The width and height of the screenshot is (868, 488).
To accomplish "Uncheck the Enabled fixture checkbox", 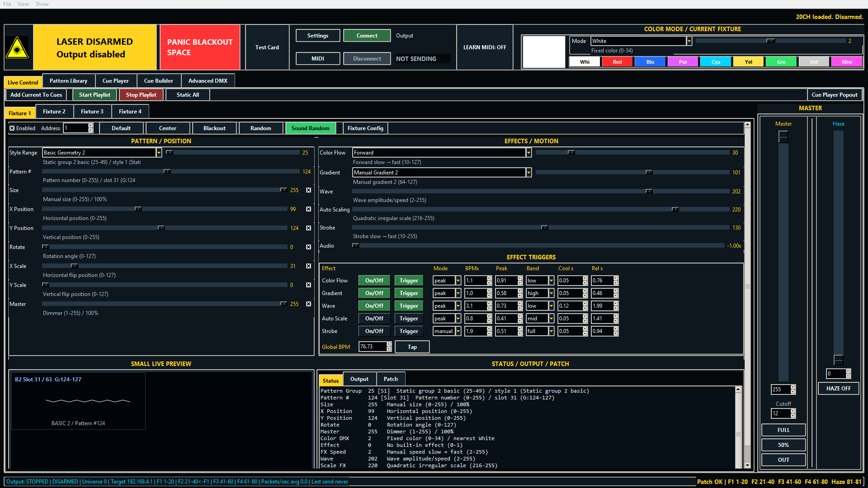I will 12,128.
